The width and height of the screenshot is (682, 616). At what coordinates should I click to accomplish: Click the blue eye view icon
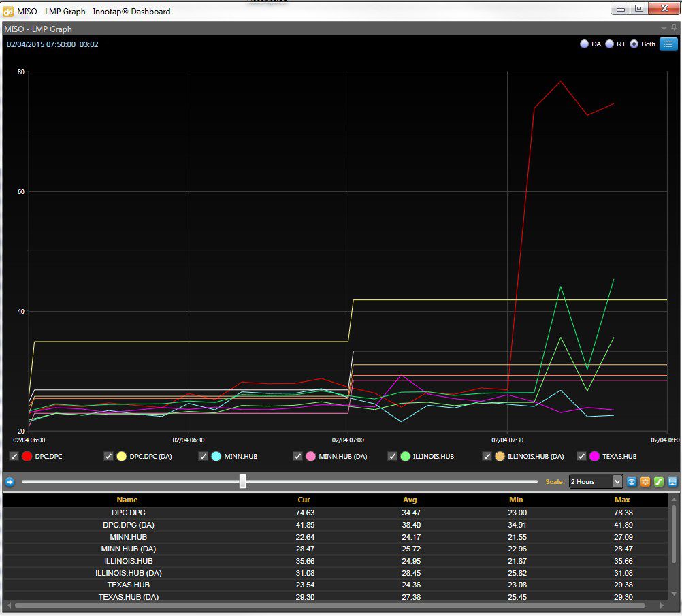(632, 482)
